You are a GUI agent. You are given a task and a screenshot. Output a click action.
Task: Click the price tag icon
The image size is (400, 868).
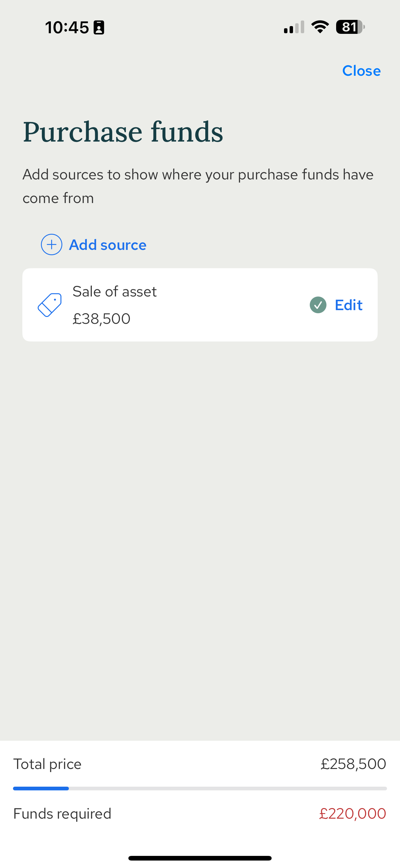pos(50,305)
